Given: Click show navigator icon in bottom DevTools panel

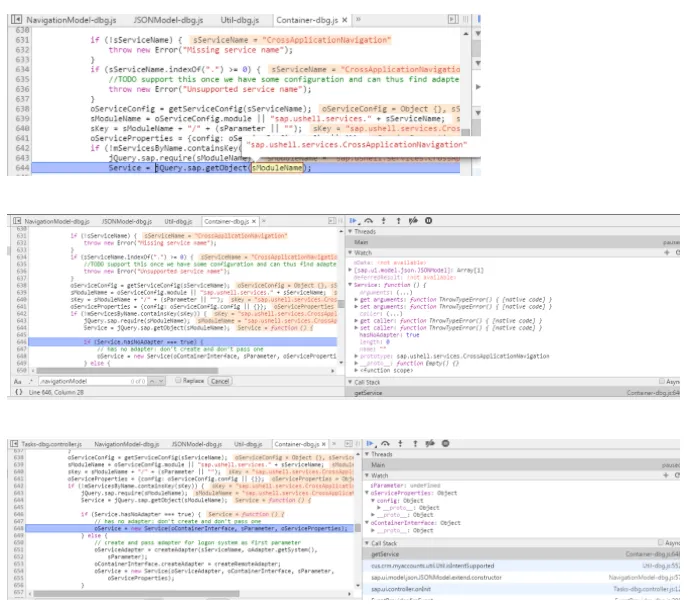Looking at the screenshot, I should [14, 443].
